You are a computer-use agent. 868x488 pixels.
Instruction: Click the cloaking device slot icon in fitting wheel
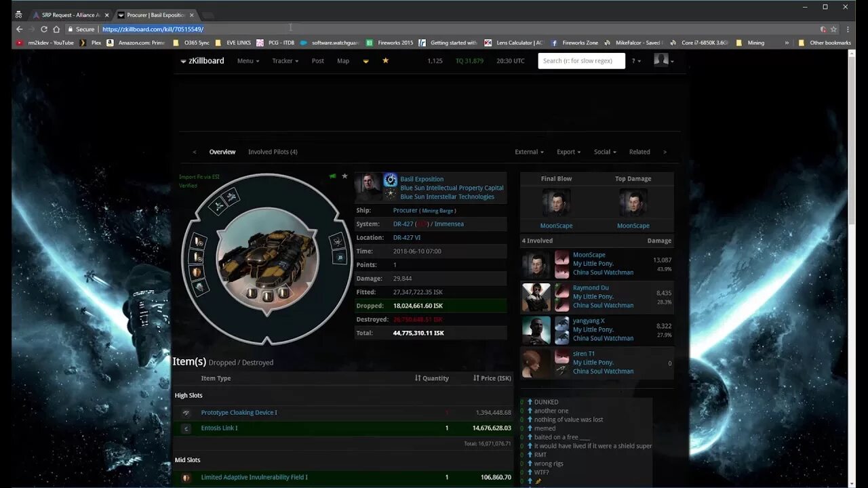click(x=218, y=205)
